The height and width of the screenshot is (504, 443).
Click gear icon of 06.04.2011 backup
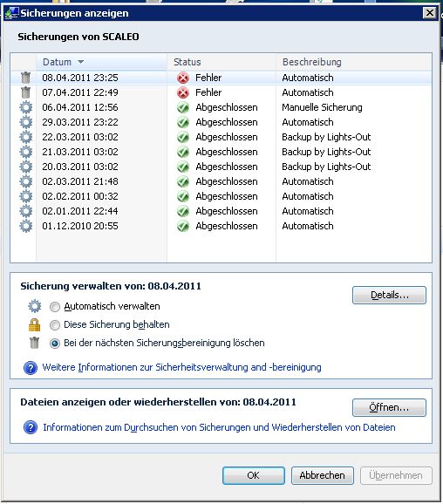(25, 107)
